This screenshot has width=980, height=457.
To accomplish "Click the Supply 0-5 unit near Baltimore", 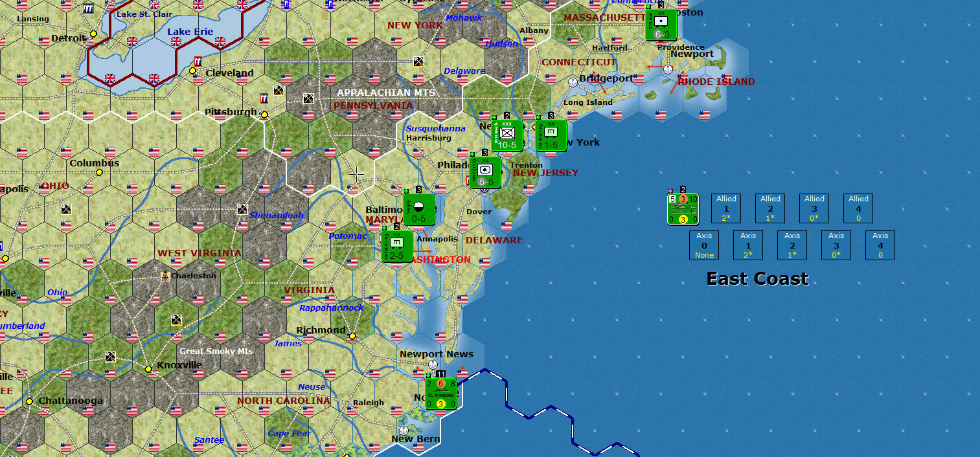I will [x=418, y=210].
